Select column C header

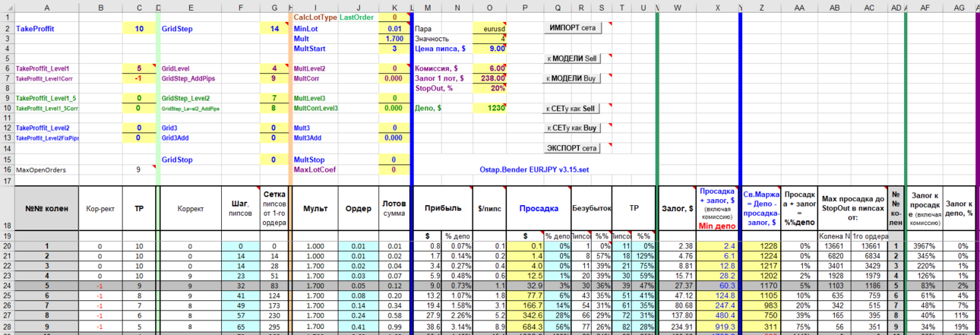coord(138,7)
